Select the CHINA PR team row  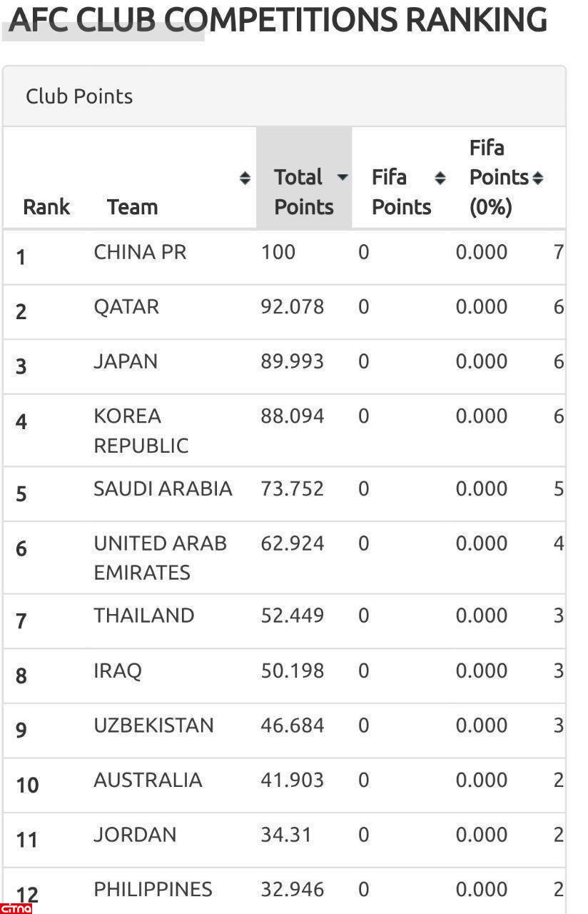140,252
